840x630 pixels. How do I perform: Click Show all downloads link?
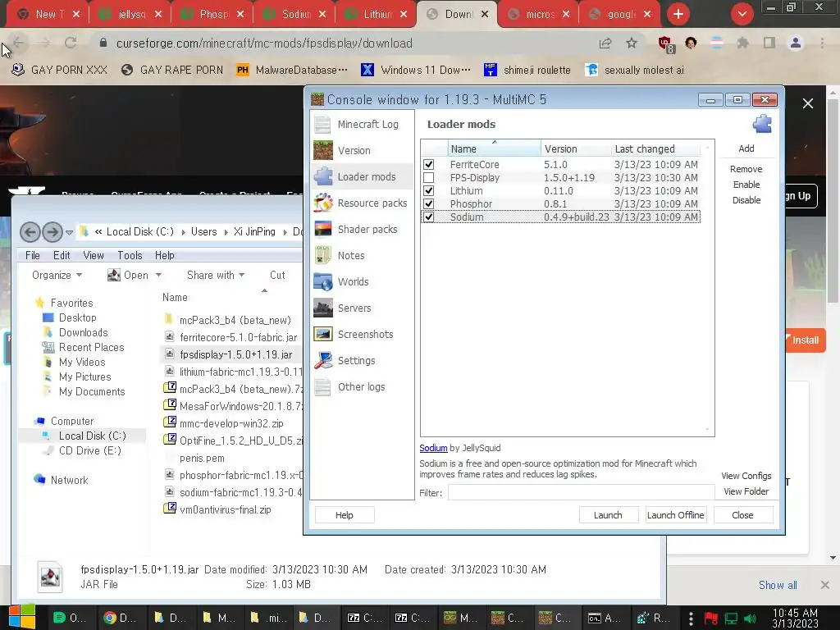pos(778,585)
